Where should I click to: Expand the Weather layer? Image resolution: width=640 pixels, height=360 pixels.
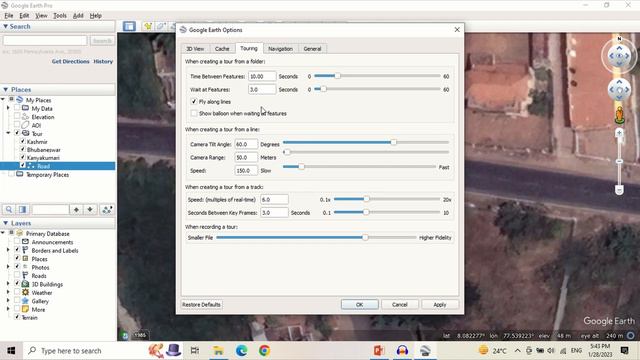8,292
